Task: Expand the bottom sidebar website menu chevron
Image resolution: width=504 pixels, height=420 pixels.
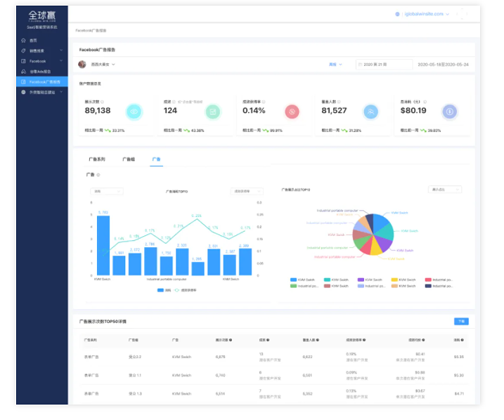Action: point(61,92)
